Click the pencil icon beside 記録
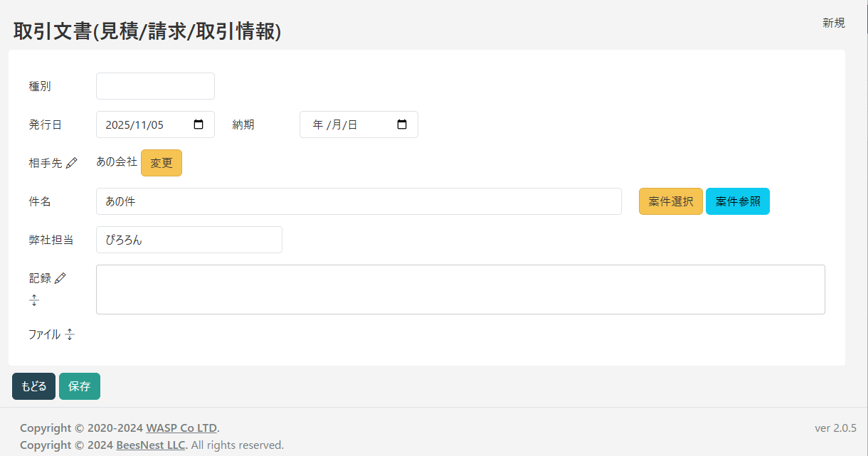 60,278
